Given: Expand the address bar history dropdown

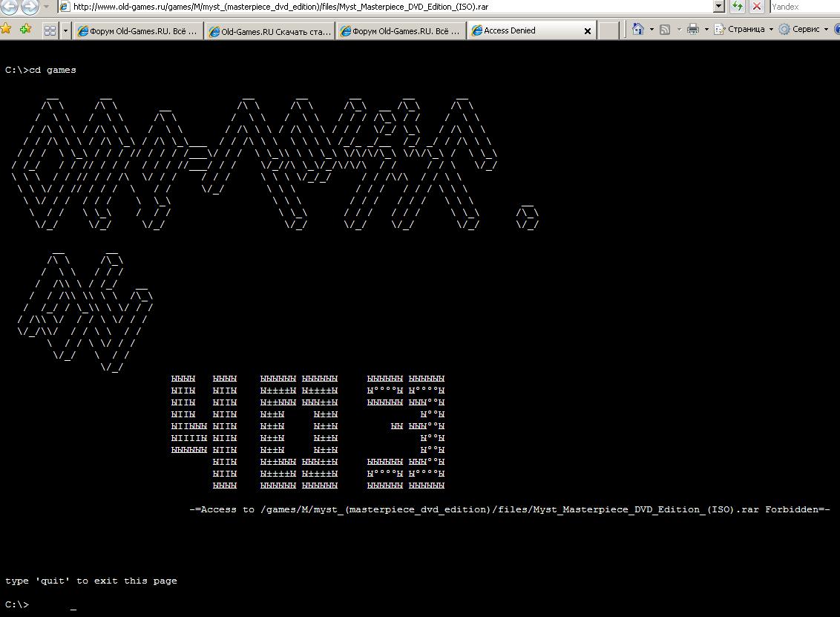Looking at the screenshot, I should coord(719,7).
